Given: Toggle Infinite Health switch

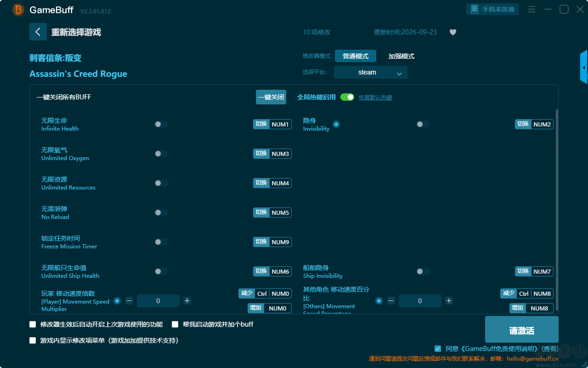Looking at the screenshot, I should pyautogui.click(x=161, y=124).
